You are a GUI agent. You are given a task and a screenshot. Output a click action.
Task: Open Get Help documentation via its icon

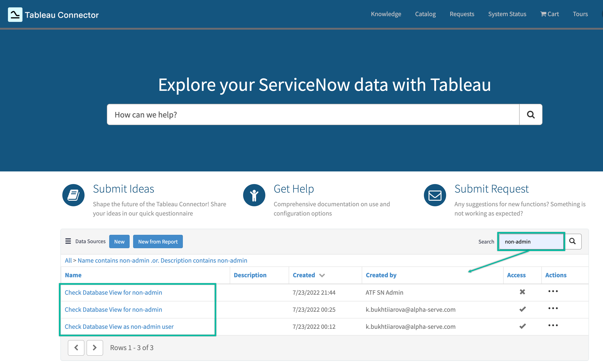coord(254,195)
